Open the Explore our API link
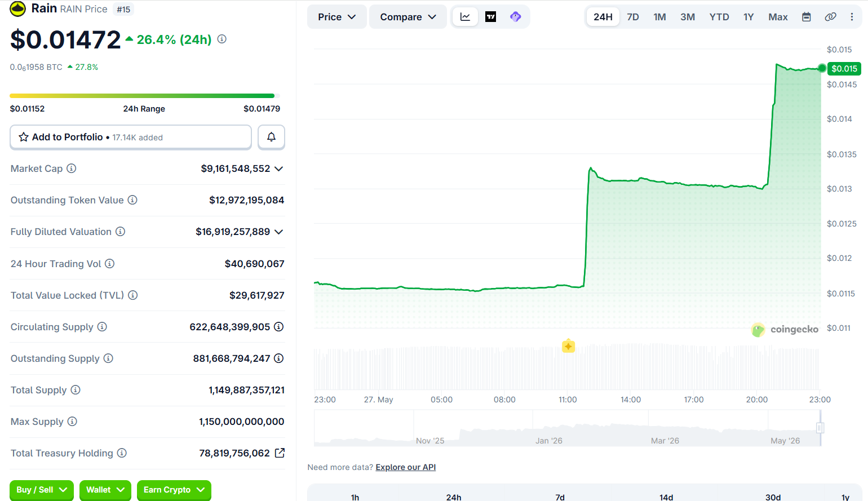868x501 pixels. coord(406,467)
